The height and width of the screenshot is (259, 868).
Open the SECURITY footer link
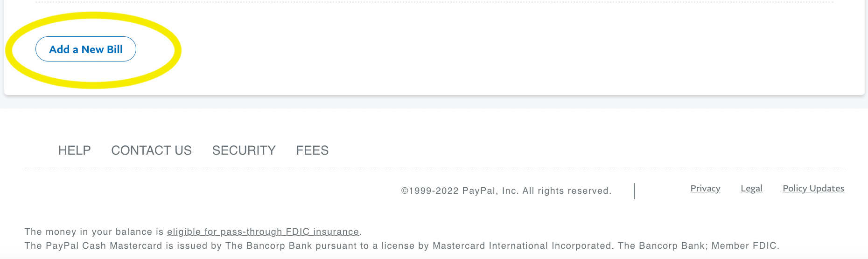click(244, 150)
